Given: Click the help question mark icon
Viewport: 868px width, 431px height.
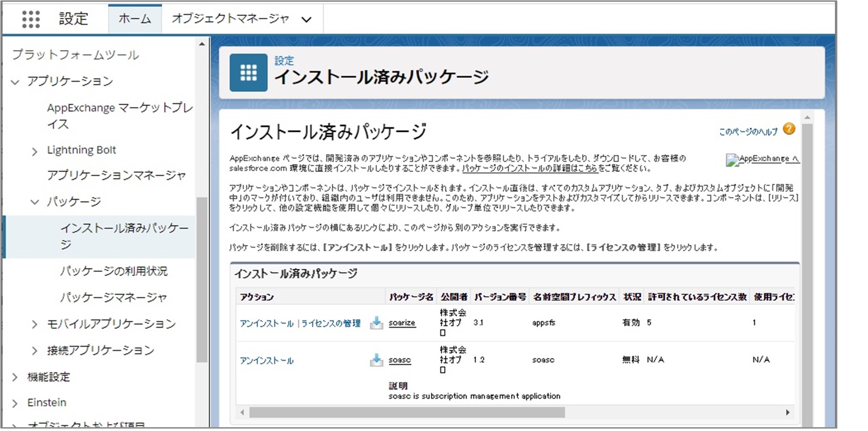Looking at the screenshot, I should 789,129.
